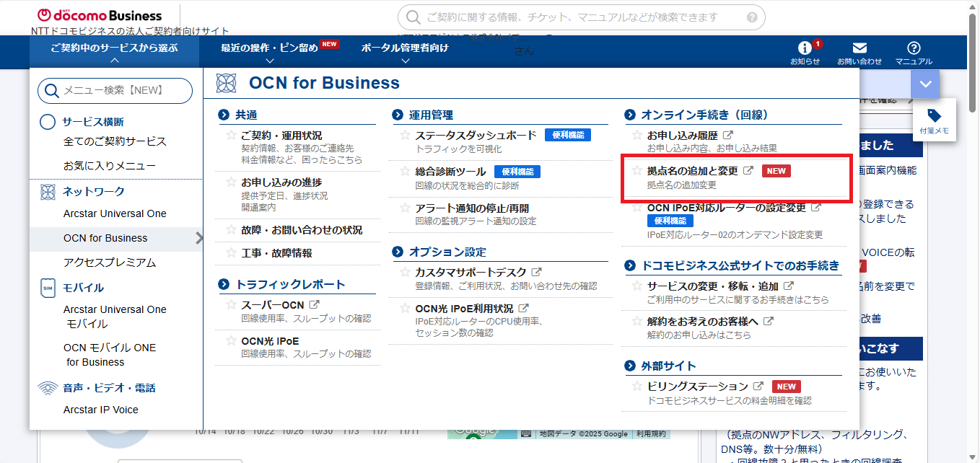Open the blue chevron dropdown at right
The width and height of the screenshot is (980, 463).
pyautogui.click(x=925, y=84)
